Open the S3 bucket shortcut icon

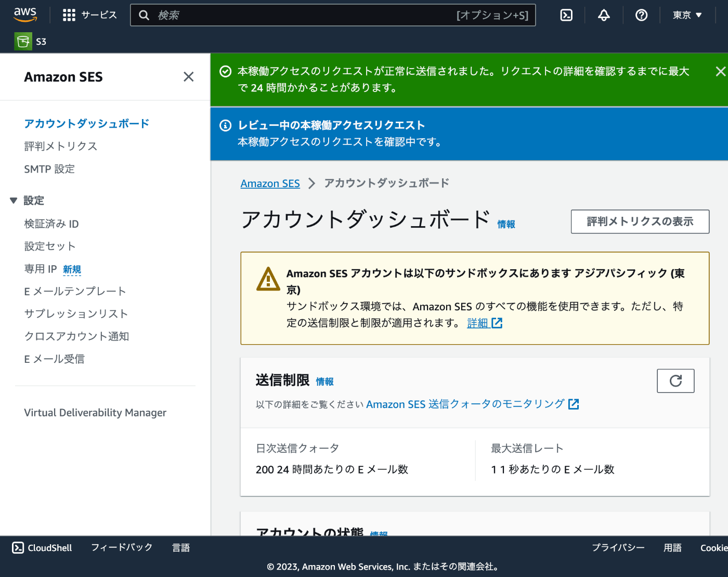click(x=23, y=42)
